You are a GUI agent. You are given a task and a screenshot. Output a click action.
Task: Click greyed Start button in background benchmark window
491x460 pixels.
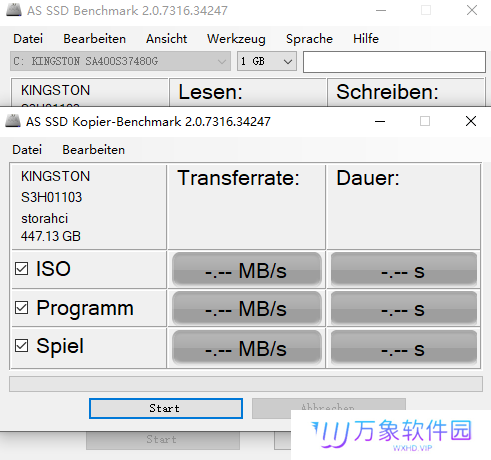(163, 440)
